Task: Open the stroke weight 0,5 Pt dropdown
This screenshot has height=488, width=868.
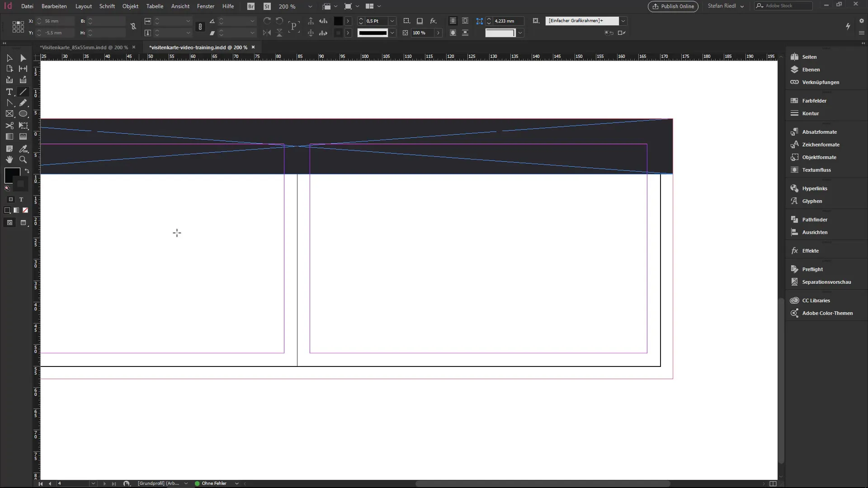Action: point(392,21)
